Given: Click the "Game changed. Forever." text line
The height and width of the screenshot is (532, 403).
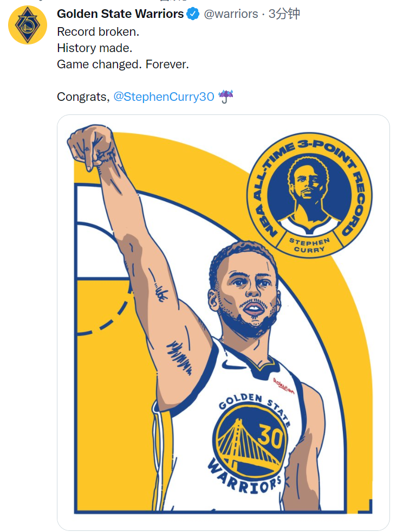Looking at the screenshot, I should click(x=123, y=64).
